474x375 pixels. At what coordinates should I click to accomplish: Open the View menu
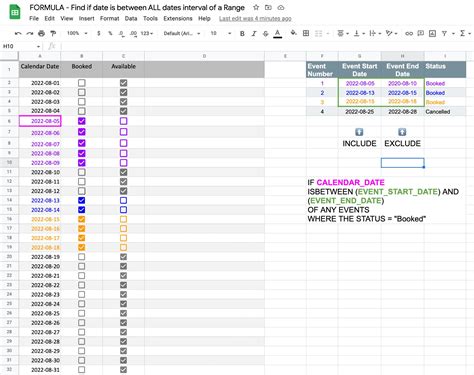[67, 18]
